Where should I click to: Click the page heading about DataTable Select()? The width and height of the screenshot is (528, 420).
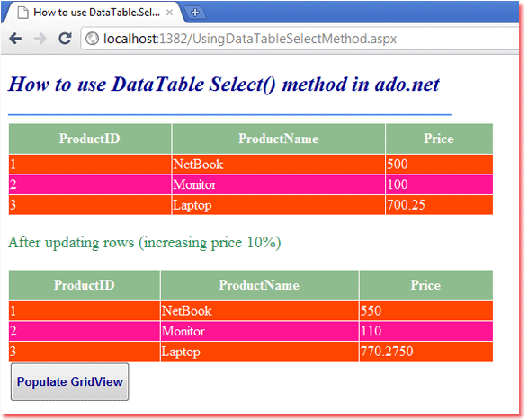224,85
